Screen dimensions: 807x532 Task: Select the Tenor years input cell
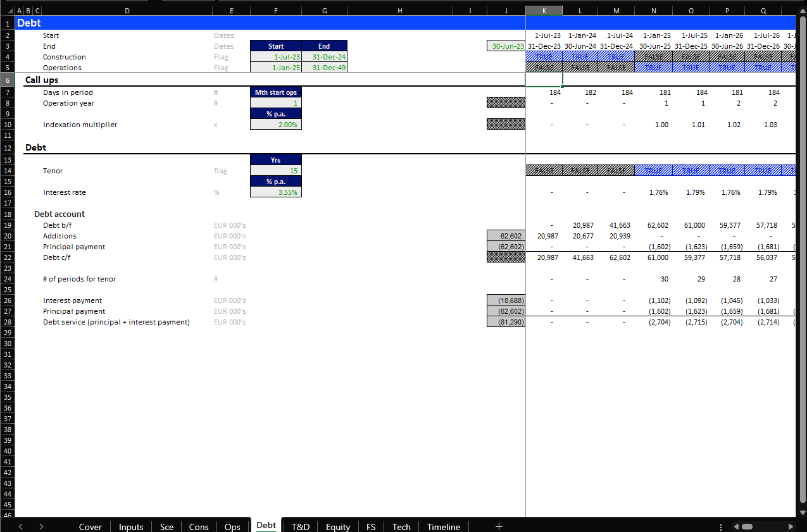[276, 171]
